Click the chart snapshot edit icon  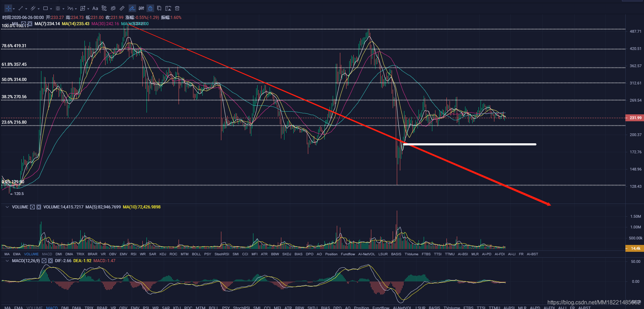[x=168, y=8]
